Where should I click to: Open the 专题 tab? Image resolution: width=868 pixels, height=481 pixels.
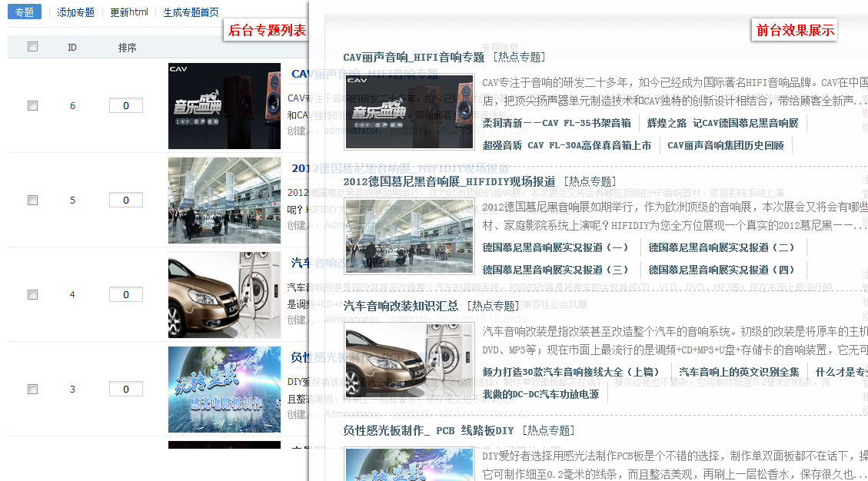[x=25, y=12]
